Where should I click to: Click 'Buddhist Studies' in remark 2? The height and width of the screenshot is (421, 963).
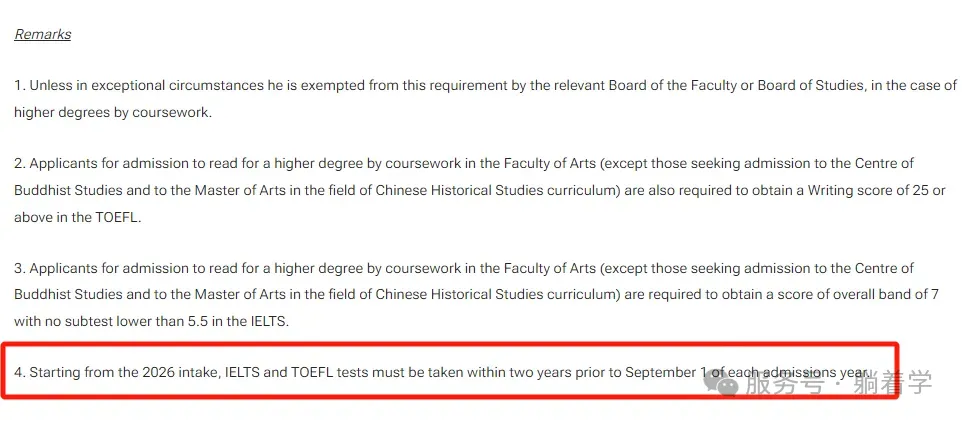click(68, 191)
